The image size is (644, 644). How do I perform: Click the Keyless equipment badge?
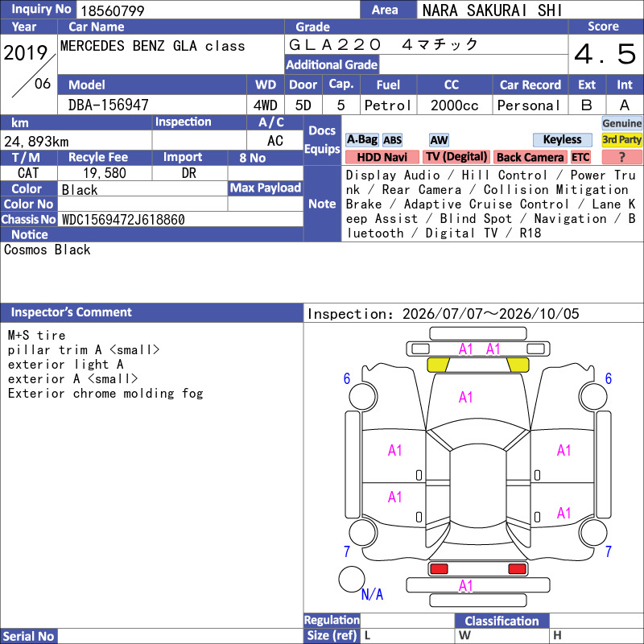pos(562,139)
